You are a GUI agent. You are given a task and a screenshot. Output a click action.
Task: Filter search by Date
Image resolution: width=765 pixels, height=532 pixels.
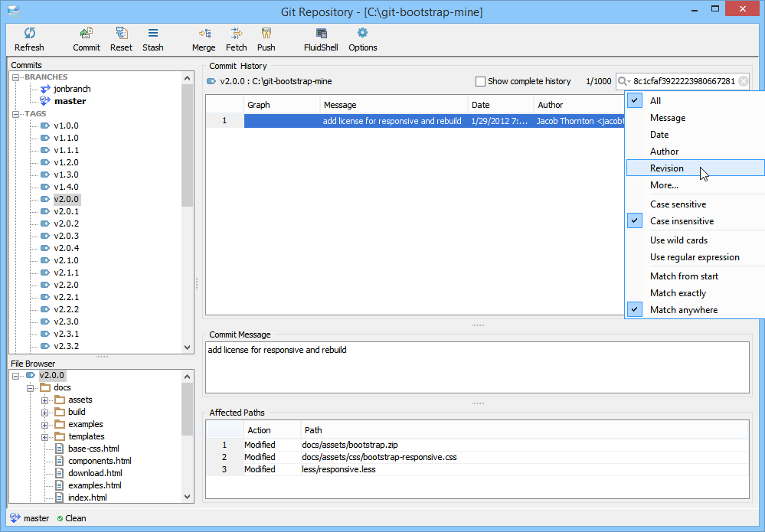[695, 135]
